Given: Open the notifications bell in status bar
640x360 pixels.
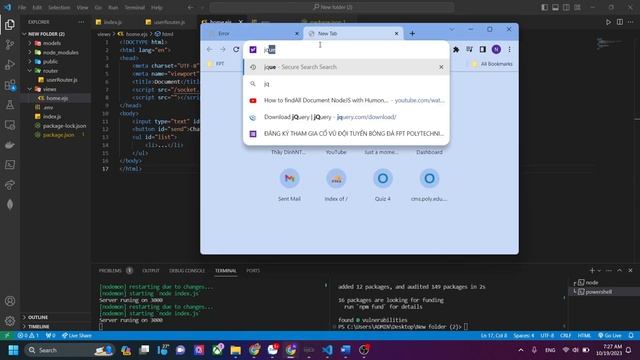Looking at the screenshot, I should click(x=631, y=336).
